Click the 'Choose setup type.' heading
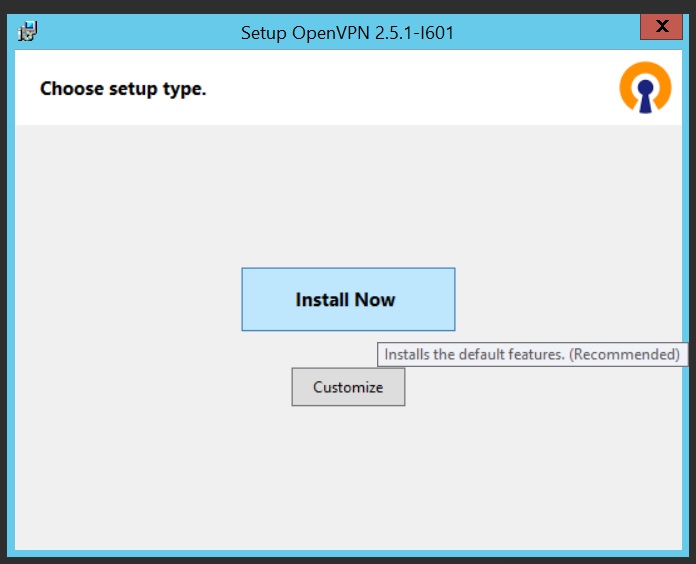Viewport: 696px width, 564px height. pyautogui.click(x=123, y=89)
